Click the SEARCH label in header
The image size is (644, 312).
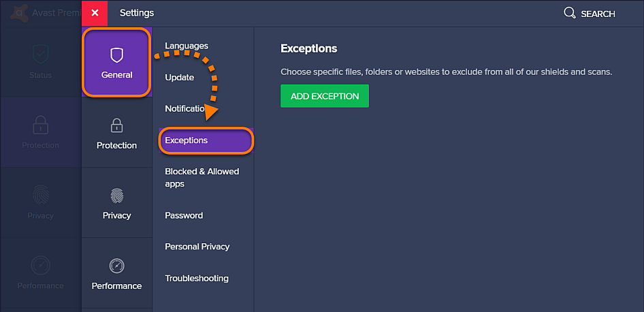[598, 14]
